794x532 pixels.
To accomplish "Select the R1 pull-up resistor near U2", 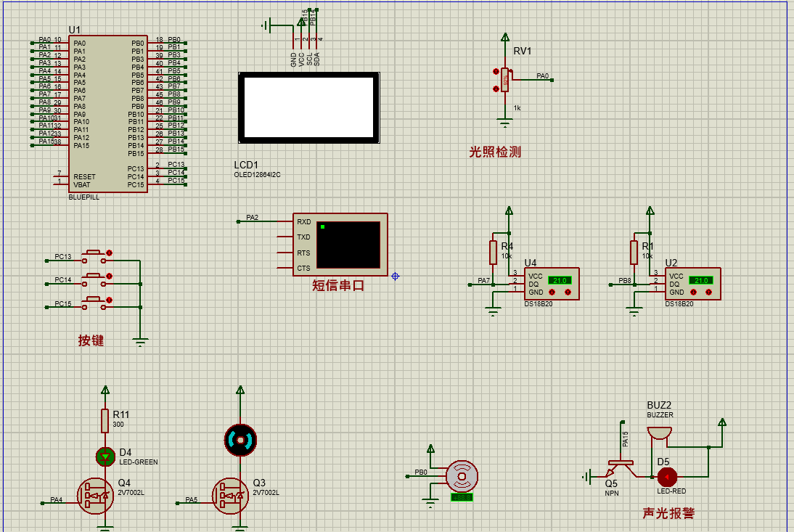I will point(634,252).
